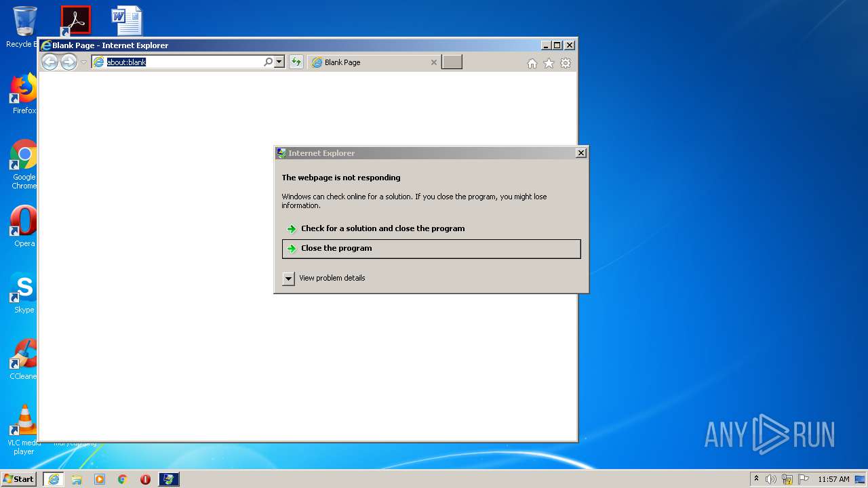Viewport: 868px width, 488px height.
Task: Click the error report taskbar button
Action: point(168,479)
